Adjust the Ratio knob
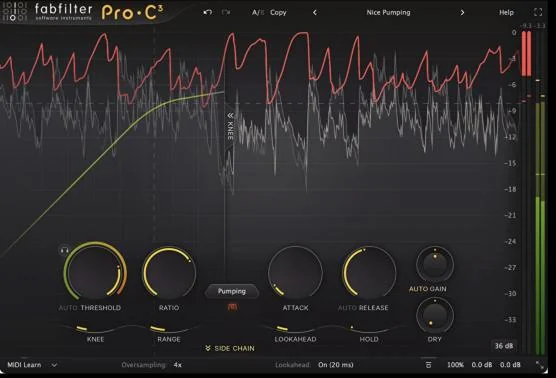Viewport: 556px width, 378px height. (x=169, y=272)
